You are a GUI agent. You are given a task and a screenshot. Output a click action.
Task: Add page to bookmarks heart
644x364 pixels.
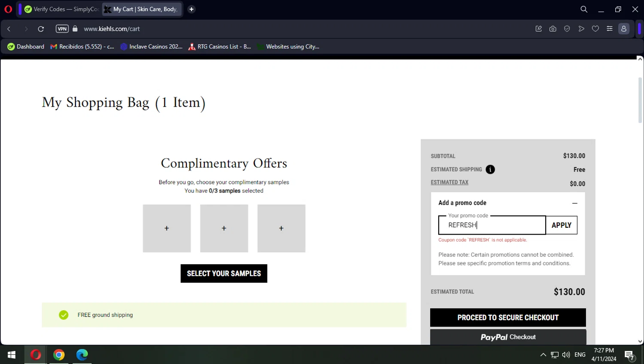pyautogui.click(x=595, y=29)
